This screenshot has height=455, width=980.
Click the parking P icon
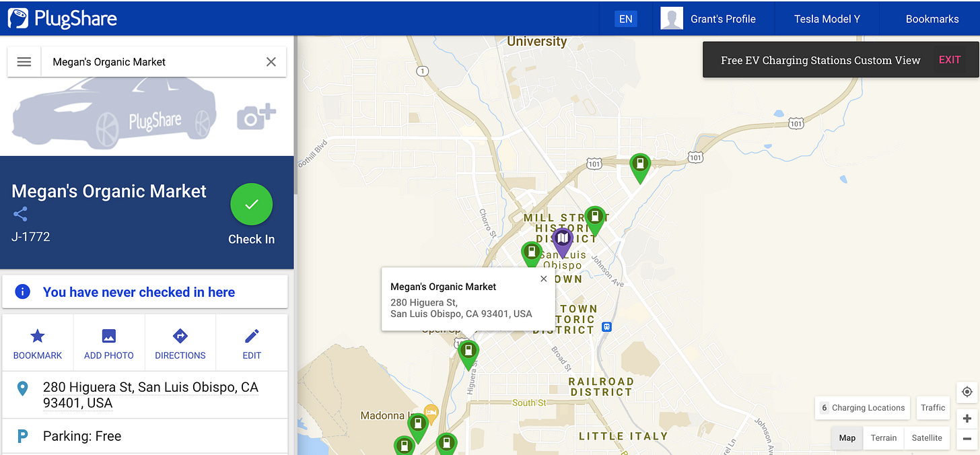(x=22, y=436)
